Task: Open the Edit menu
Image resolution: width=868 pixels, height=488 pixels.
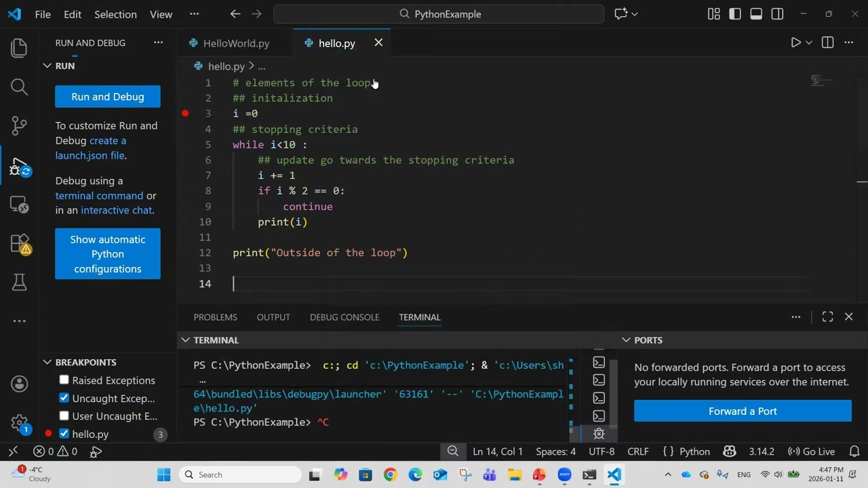Action: click(73, 14)
